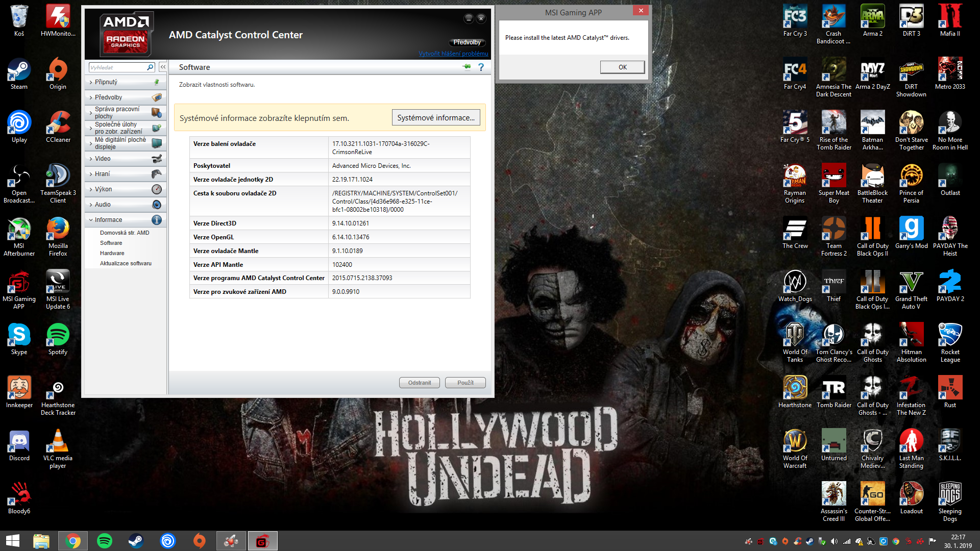Click Vytvořit hlášení problému link
Viewport: 980px width, 551px height.
[453, 53]
